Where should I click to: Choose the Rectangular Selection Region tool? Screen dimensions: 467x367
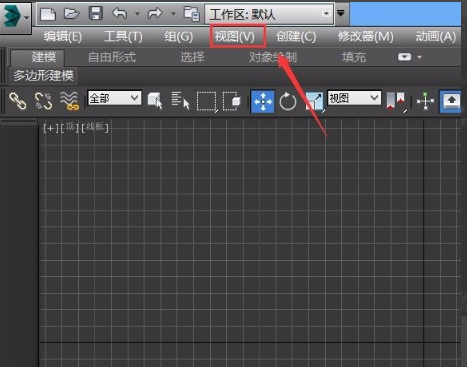pos(207,101)
